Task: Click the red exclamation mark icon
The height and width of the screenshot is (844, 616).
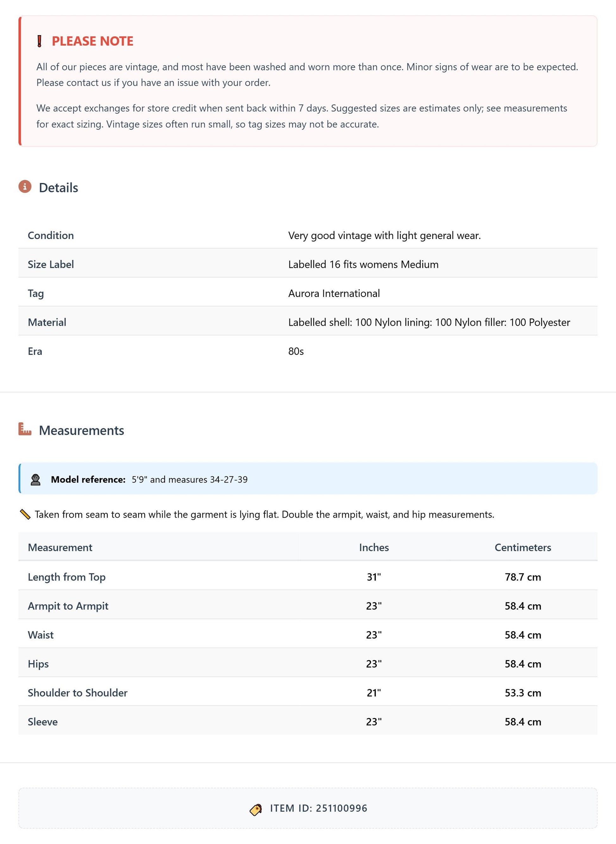Action: (x=40, y=41)
